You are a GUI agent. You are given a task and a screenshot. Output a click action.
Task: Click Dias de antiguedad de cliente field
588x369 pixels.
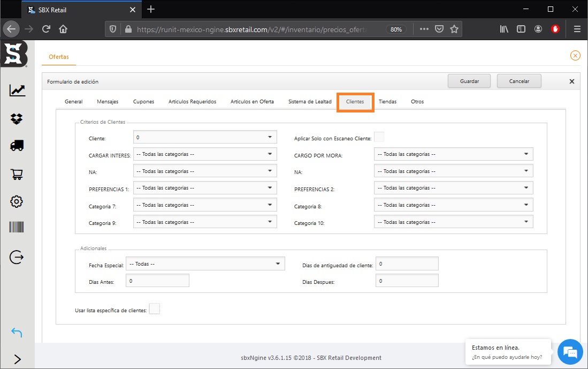pos(407,263)
